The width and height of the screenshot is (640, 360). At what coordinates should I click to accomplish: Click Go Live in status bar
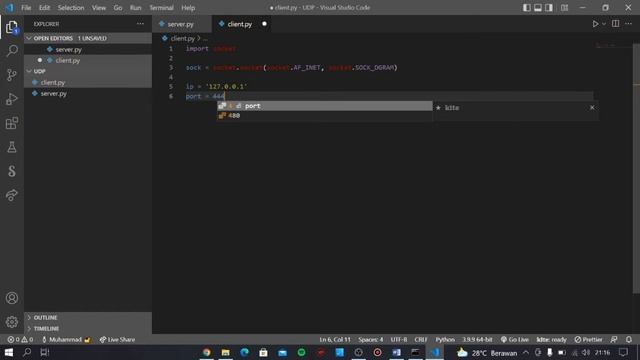tap(515, 340)
